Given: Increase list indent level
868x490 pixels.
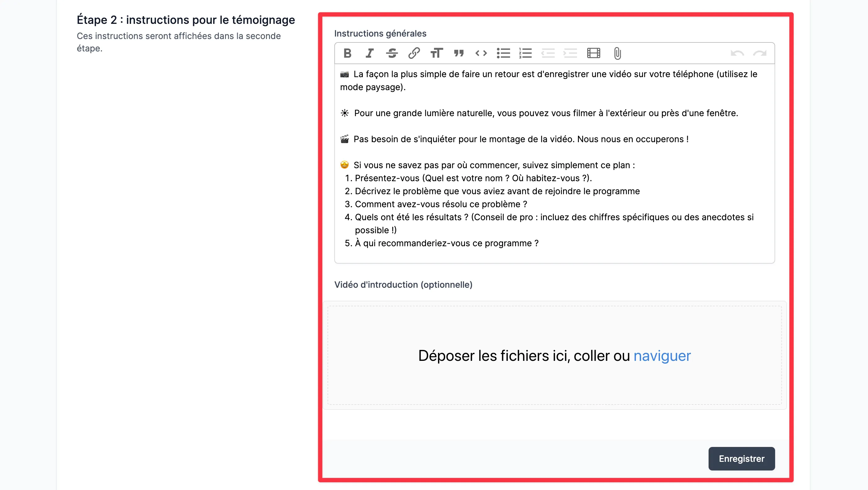Looking at the screenshot, I should [570, 53].
